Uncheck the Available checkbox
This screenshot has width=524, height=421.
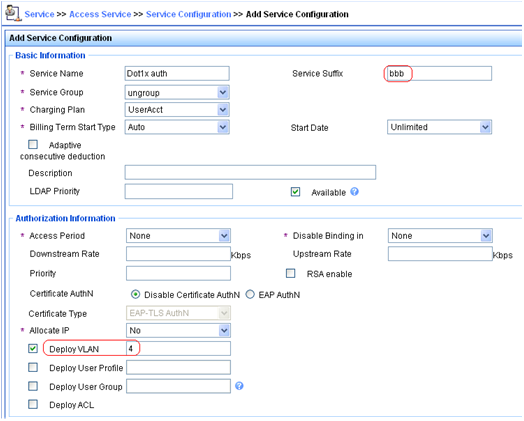point(295,192)
